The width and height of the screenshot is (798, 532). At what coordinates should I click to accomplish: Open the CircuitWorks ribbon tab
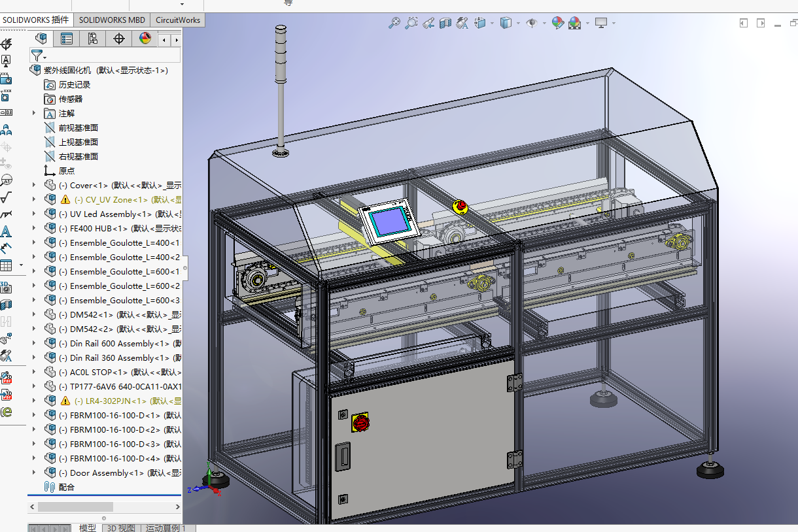[178, 20]
